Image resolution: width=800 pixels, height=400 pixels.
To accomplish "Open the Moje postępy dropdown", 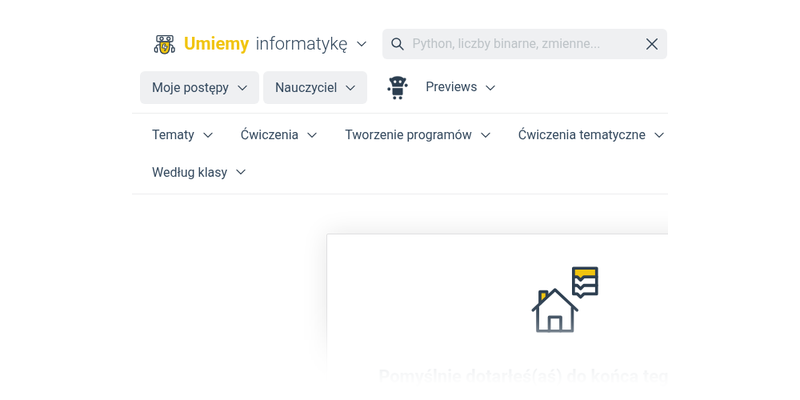I will coord(199,88).
